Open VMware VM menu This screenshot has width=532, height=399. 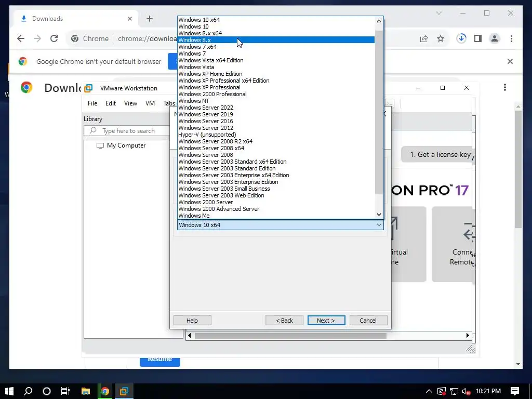click(150, 103)
